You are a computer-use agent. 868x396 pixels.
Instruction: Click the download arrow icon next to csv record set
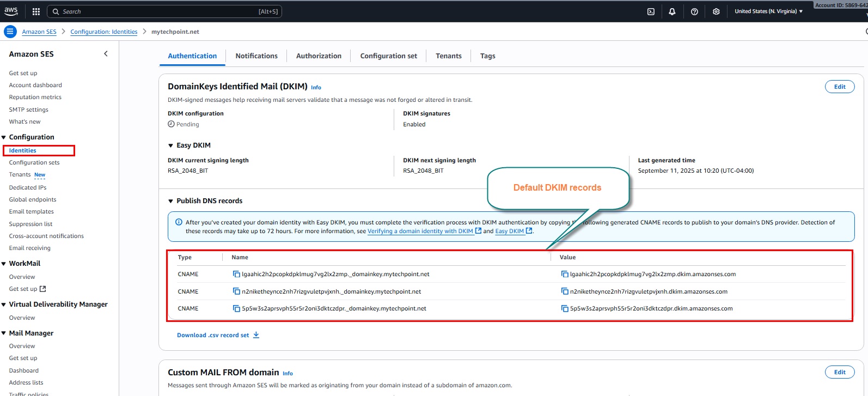tap(256, 335)
